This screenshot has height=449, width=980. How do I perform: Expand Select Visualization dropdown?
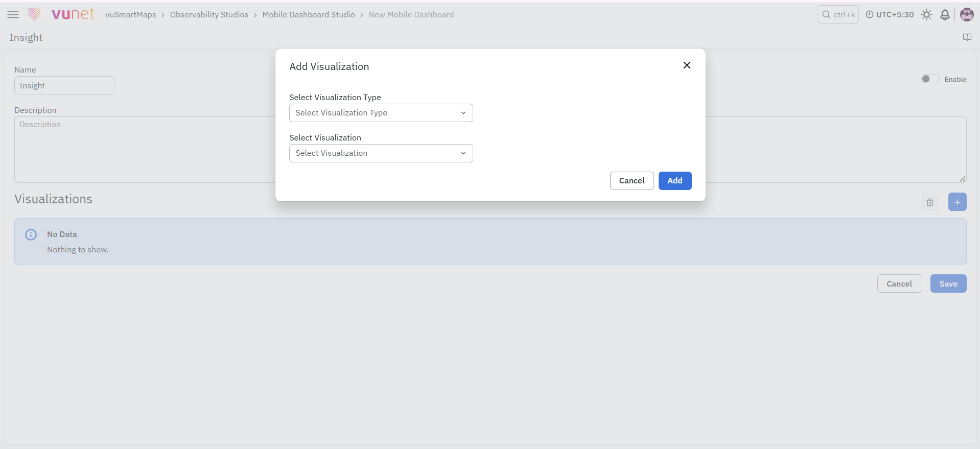pyautogui.click(x=381, y=153)
